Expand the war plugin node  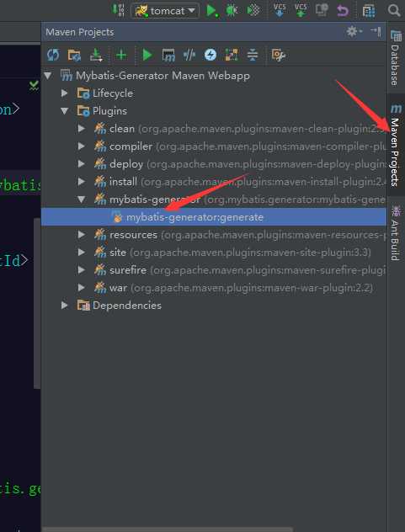(81, 287)
